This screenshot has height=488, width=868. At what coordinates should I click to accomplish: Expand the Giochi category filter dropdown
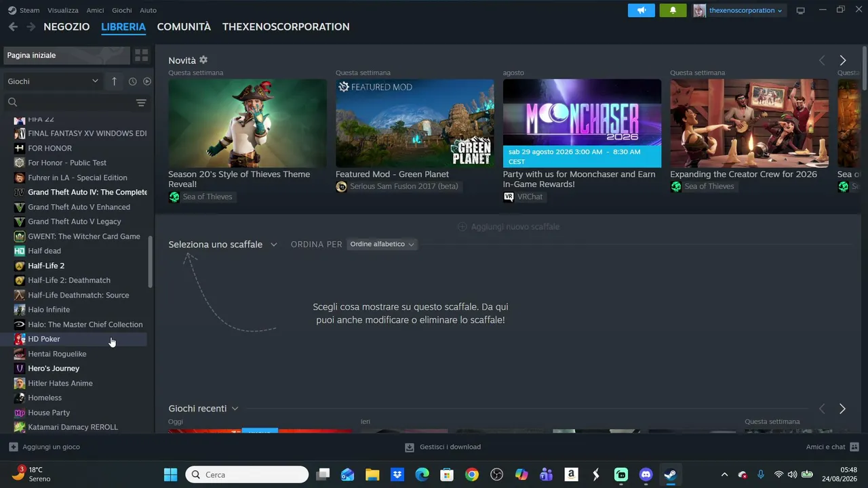53,81
